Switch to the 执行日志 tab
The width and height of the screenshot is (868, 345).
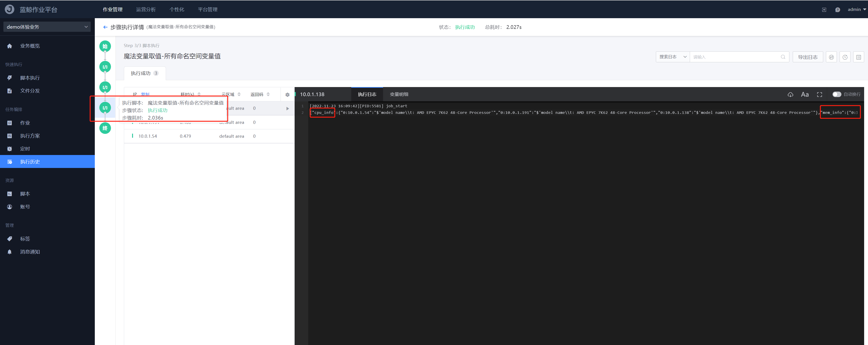[x=367, y=94]
